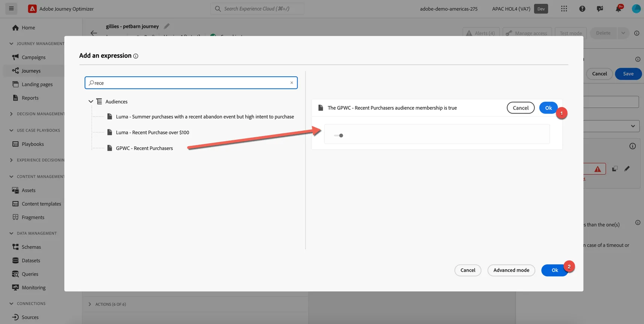Click the Search Experience Cloud box
The image size is (644, 324).
(x=257, y=9)
